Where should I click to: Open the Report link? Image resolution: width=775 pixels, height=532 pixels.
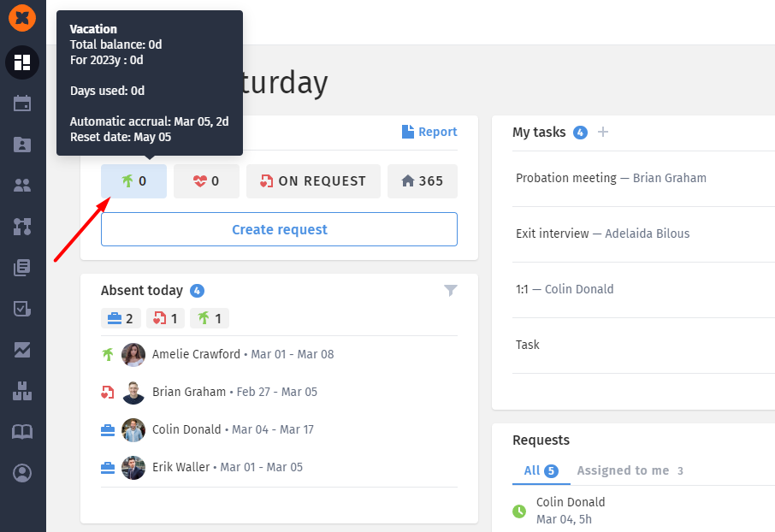coord(429,132)
